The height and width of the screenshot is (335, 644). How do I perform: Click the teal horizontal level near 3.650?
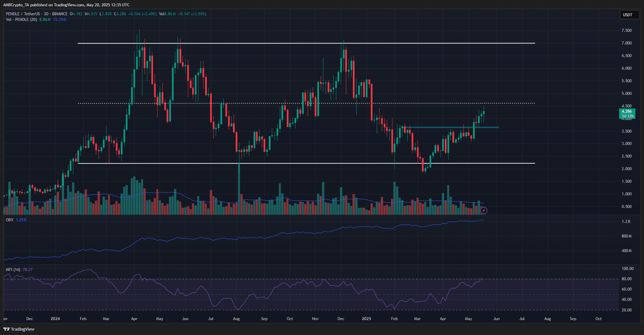(451, 127)
